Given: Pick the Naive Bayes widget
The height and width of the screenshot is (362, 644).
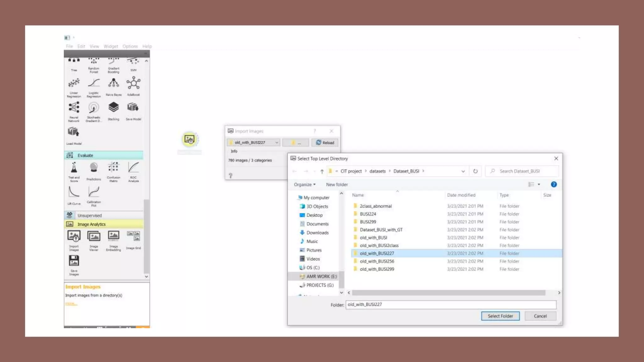Looking at the screenshot, I should [x=114, y=86].
